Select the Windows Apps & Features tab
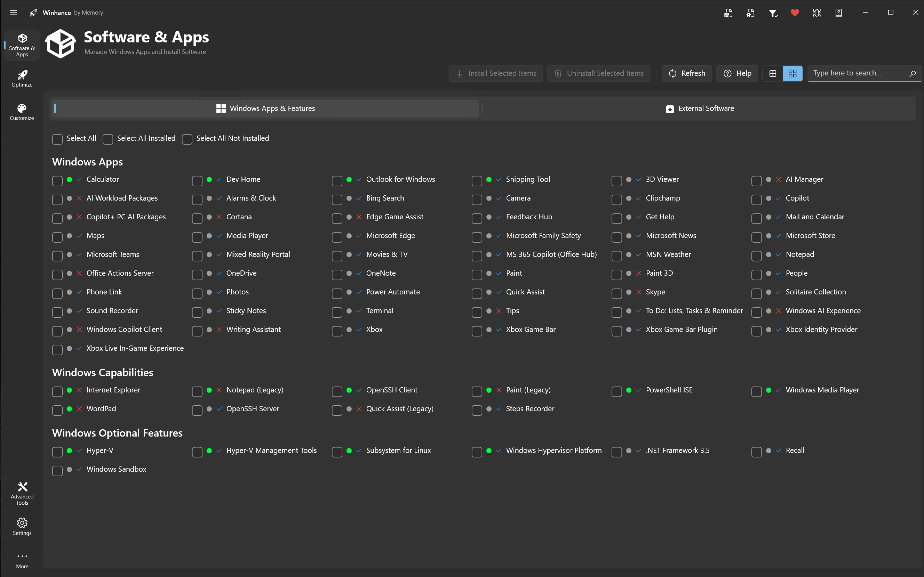924x577 pixels. click(266, 108)
